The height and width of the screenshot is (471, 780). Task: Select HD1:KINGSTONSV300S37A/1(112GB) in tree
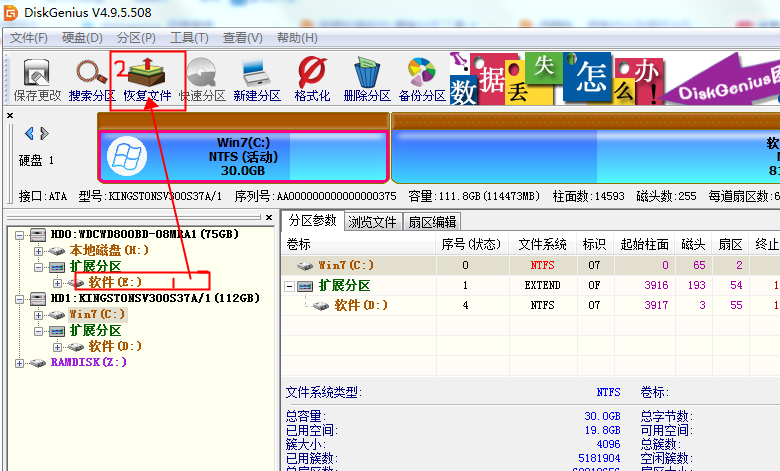click(x=155, y=298)
